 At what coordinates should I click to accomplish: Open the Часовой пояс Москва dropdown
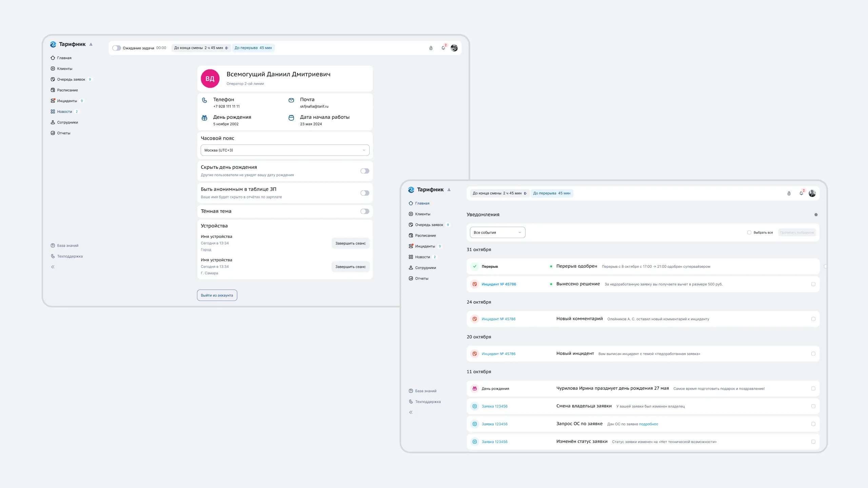coord(285,150)
